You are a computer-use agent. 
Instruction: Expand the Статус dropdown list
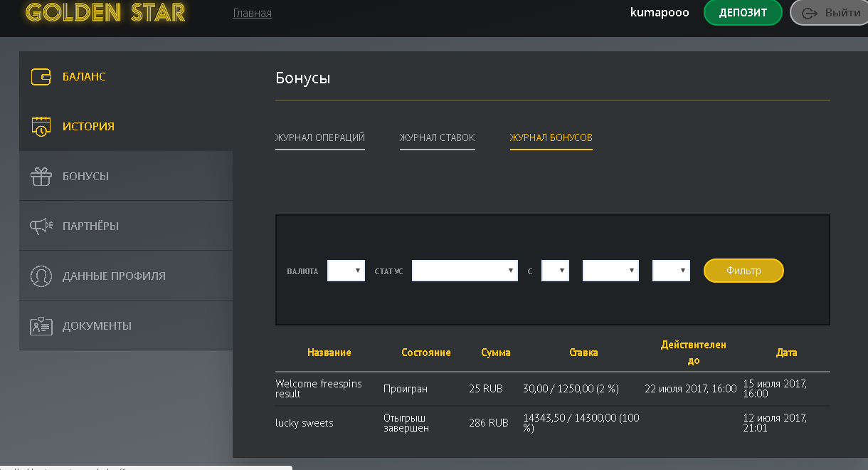pos(465,271)
